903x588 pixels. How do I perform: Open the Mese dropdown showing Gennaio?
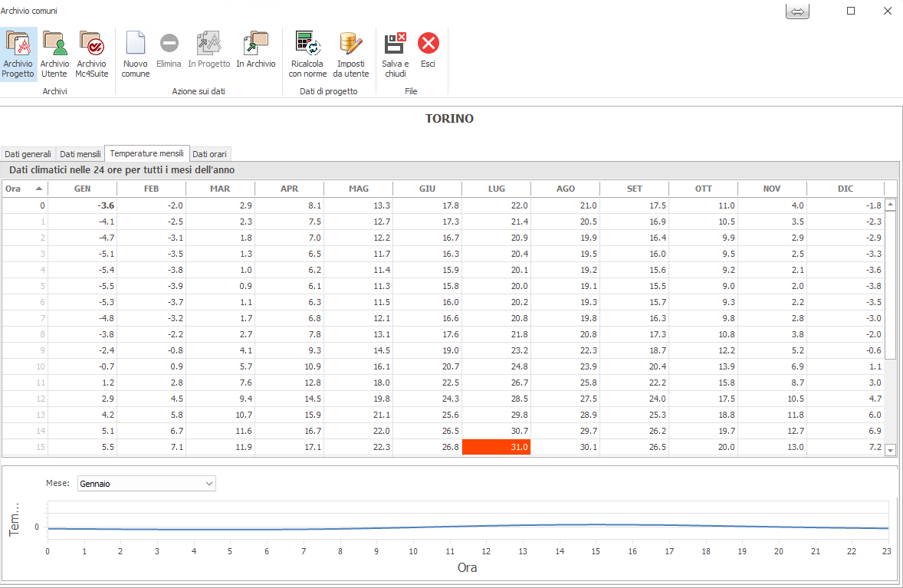click(x=146, y=484)
